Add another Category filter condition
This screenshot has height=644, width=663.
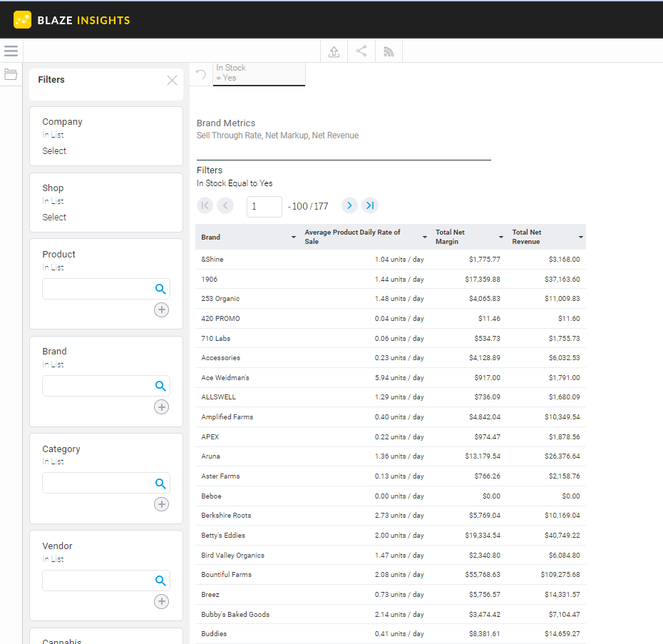tap(161, 504)
